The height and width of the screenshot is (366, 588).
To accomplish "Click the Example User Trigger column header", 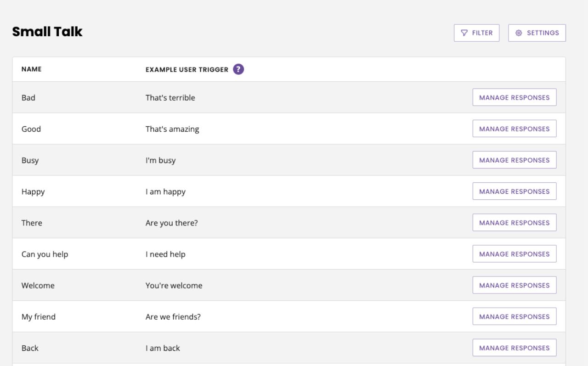I will pyautogui.click(x=187, y=70).
